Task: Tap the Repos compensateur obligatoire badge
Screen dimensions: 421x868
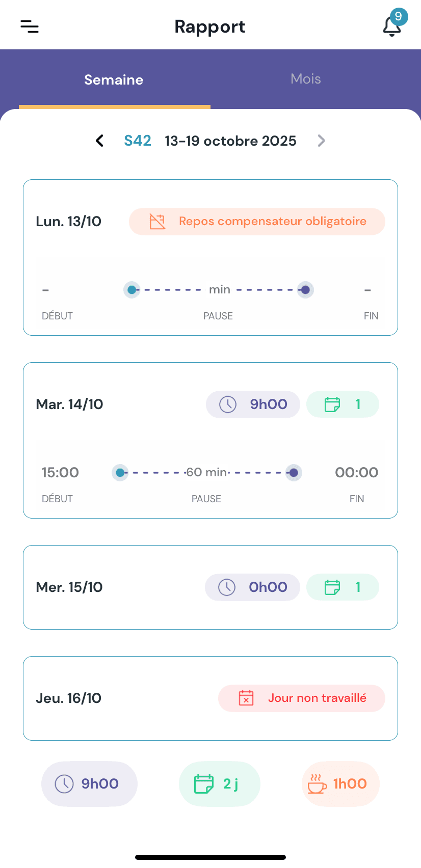Action: pos(257,222)
